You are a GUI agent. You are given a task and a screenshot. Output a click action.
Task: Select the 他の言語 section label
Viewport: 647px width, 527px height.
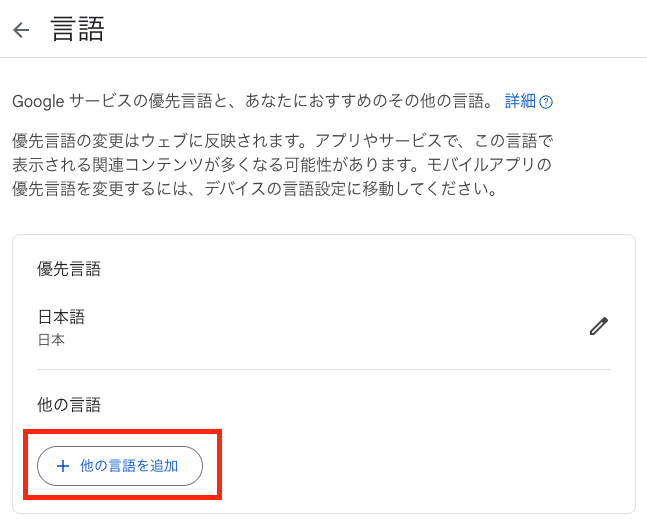pos(69,405)
